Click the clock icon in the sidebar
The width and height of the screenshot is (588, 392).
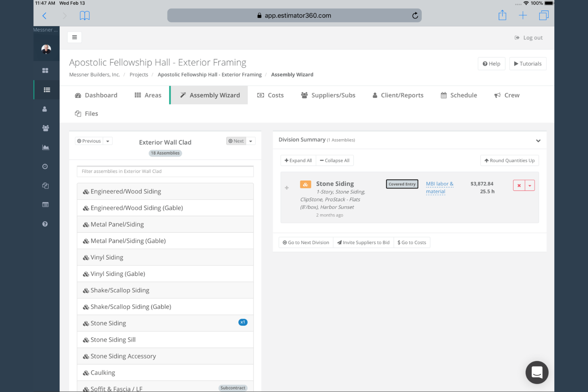[x=45, y=166]
